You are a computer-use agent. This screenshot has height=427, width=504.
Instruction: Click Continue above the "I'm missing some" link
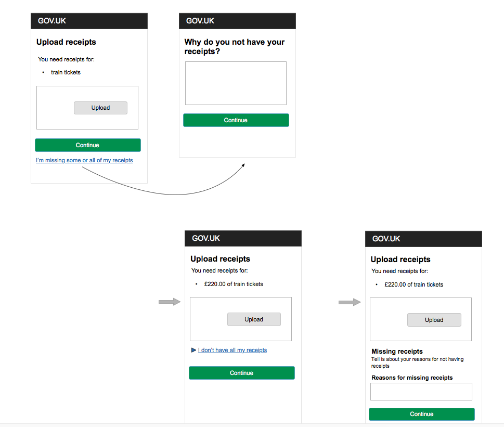(87, 145)
